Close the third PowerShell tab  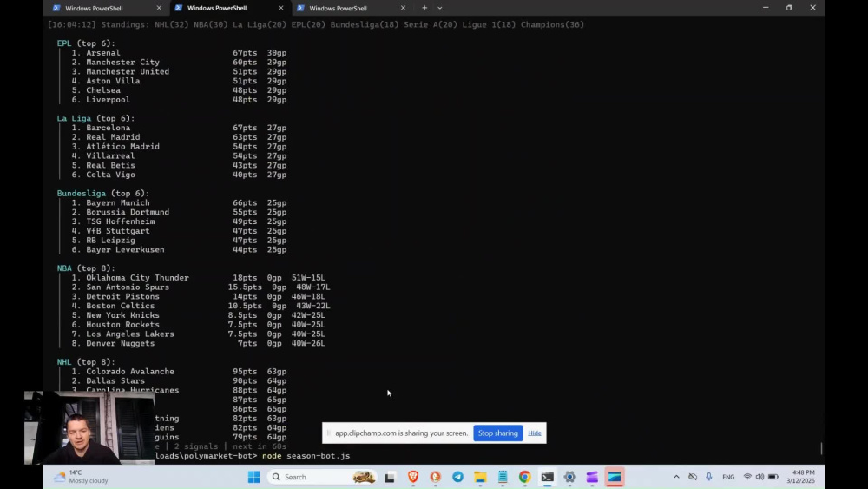click(x=403, y=8)
